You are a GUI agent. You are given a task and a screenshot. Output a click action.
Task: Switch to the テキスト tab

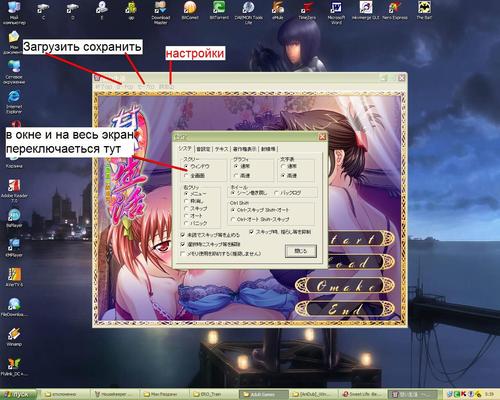point(221,149)
